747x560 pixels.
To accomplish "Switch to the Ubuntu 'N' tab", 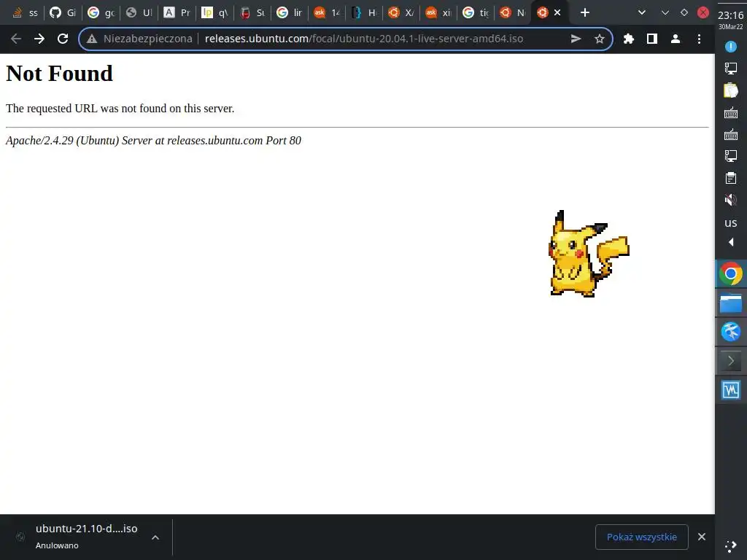I will coord(513,12).
